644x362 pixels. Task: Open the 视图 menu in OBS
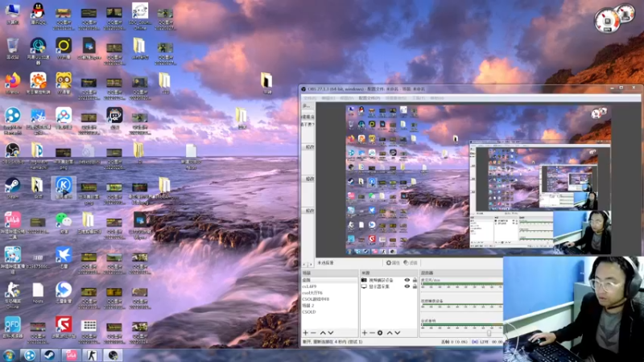pos(347,98)
